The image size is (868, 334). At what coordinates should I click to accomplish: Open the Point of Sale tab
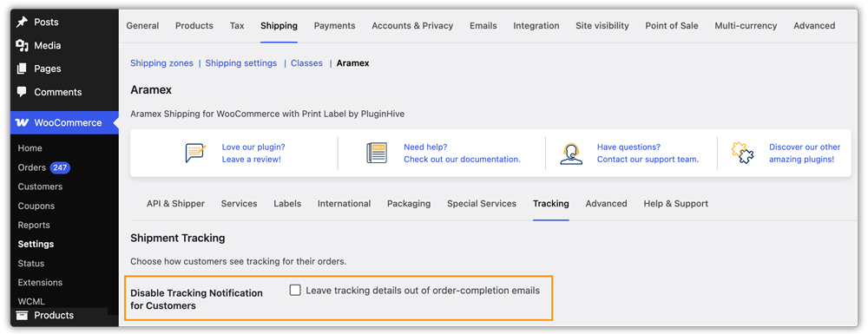tap(672, 25)
